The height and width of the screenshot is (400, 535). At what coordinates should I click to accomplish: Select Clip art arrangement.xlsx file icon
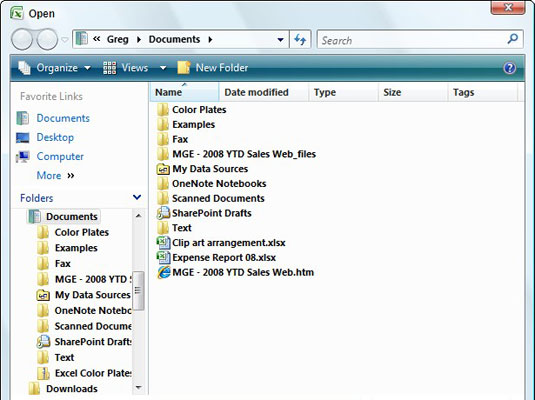click(163, 243)
